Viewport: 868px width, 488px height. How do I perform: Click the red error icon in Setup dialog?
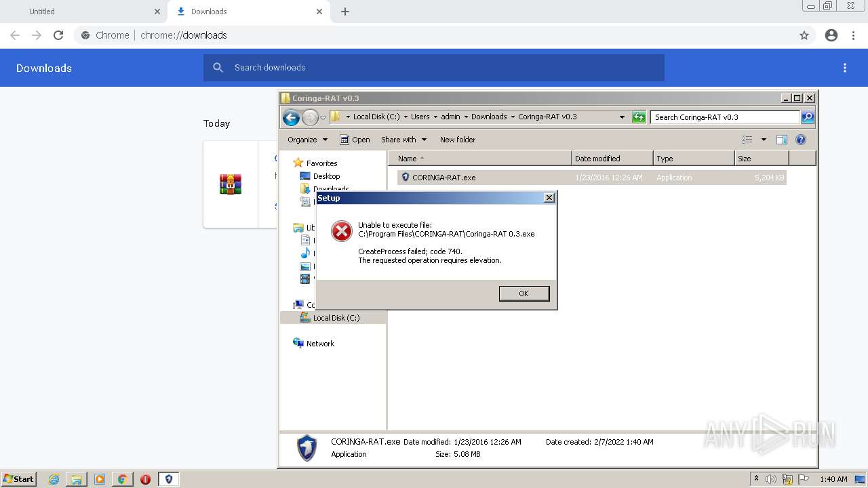click(342, 232)
